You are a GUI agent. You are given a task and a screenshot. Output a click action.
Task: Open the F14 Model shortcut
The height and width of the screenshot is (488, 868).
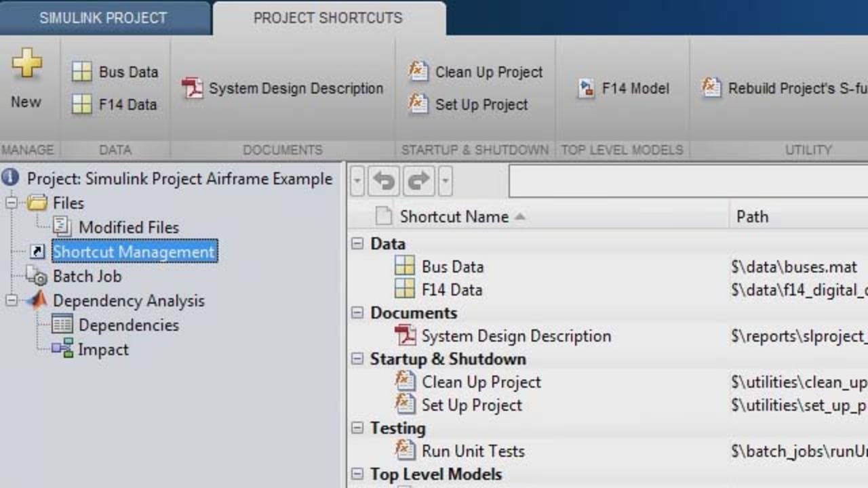click(x=623, y=88)
